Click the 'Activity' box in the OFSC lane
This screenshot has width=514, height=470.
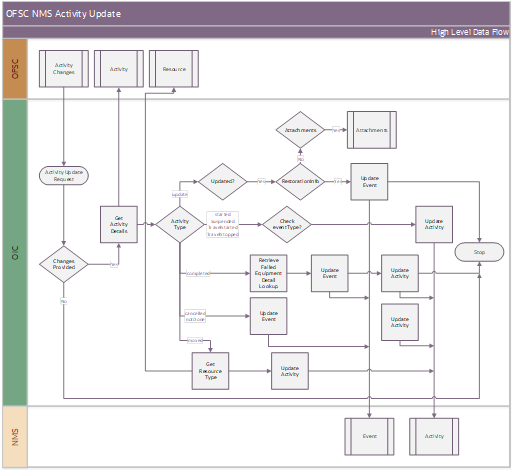click(x=119, y=69)
